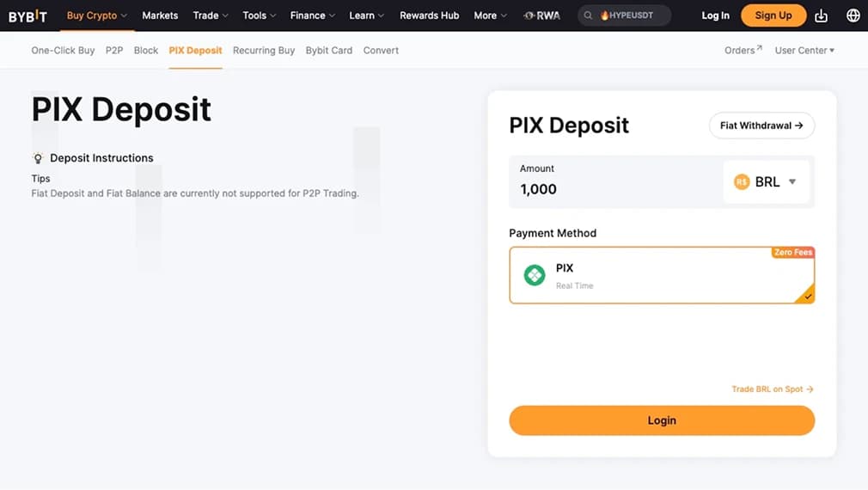
Task: Click the orange Login button
Action: tap(662, 420)
